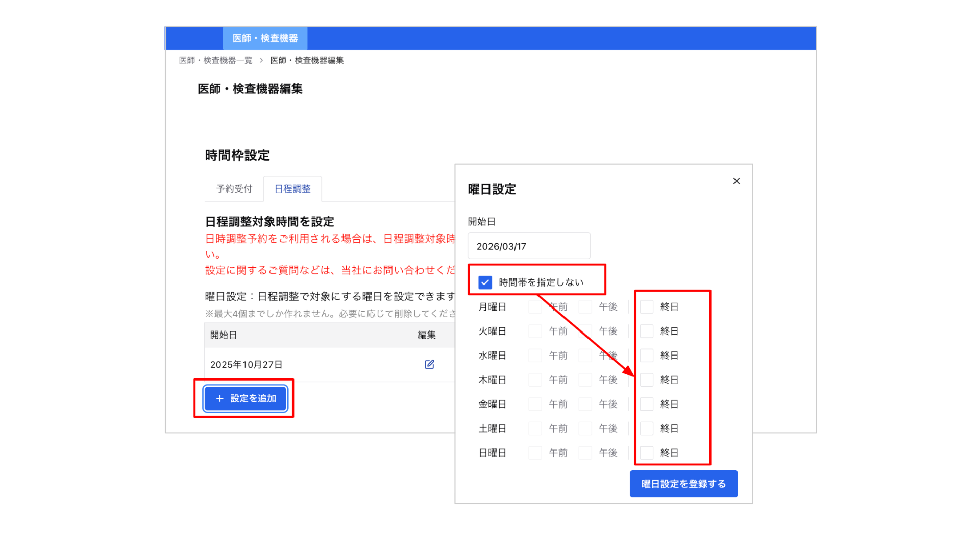Viewport: 980px width, 545px height.
Task: Select the 日程調整 tab
Action: coord(292,189)
